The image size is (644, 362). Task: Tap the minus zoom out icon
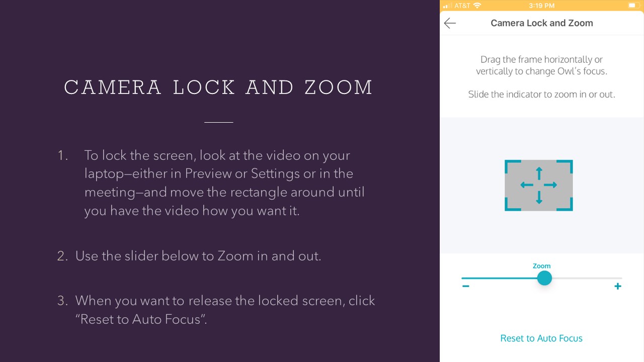(466, 286)
